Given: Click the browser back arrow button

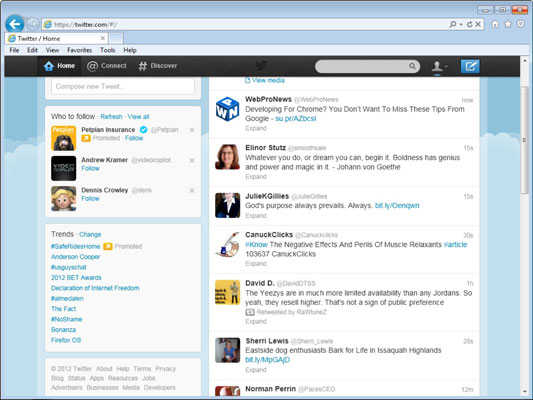Looking at the screenshot, I should [15, 24].
